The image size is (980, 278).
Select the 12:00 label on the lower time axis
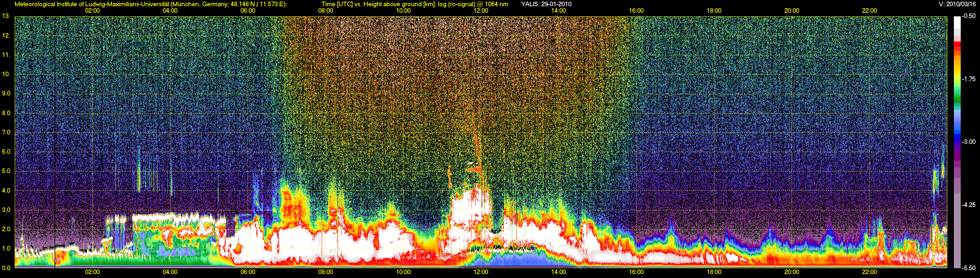(481, 272)
